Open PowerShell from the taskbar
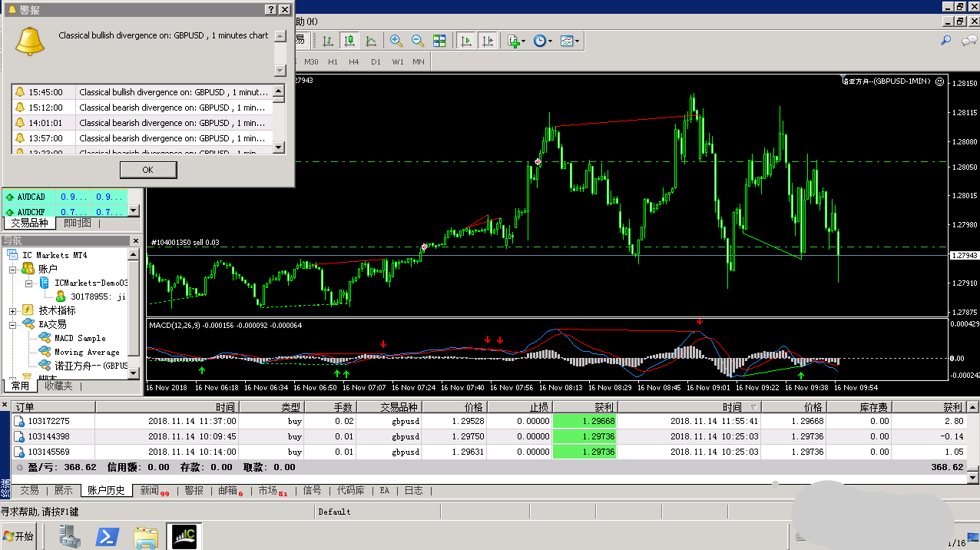980x550 pixels. pyautogui.click(x=107, y=536)
